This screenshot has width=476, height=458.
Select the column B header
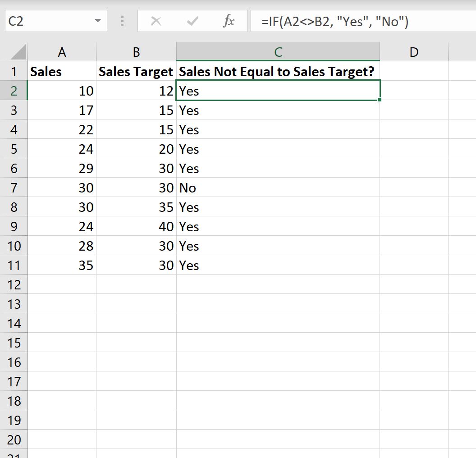[136, 52]
